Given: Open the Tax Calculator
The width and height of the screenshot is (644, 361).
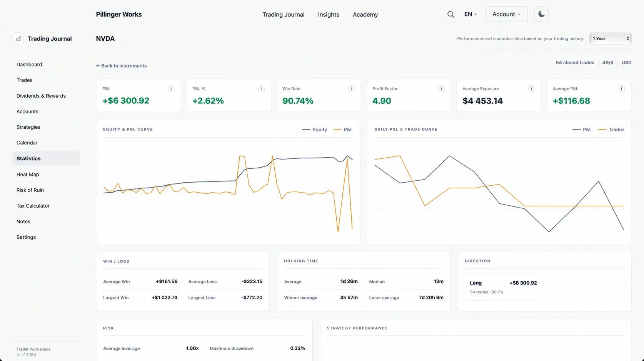Looking at the screenshot, I should [x=46, y=206].
